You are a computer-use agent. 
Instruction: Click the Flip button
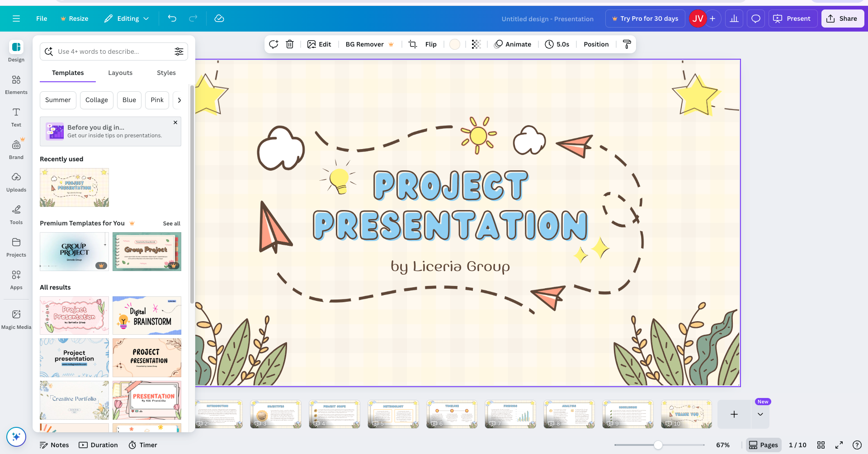(431, 44)
